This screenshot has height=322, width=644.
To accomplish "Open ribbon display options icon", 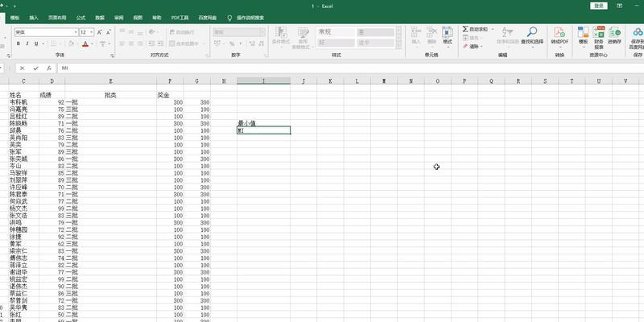I will (620, 6).
